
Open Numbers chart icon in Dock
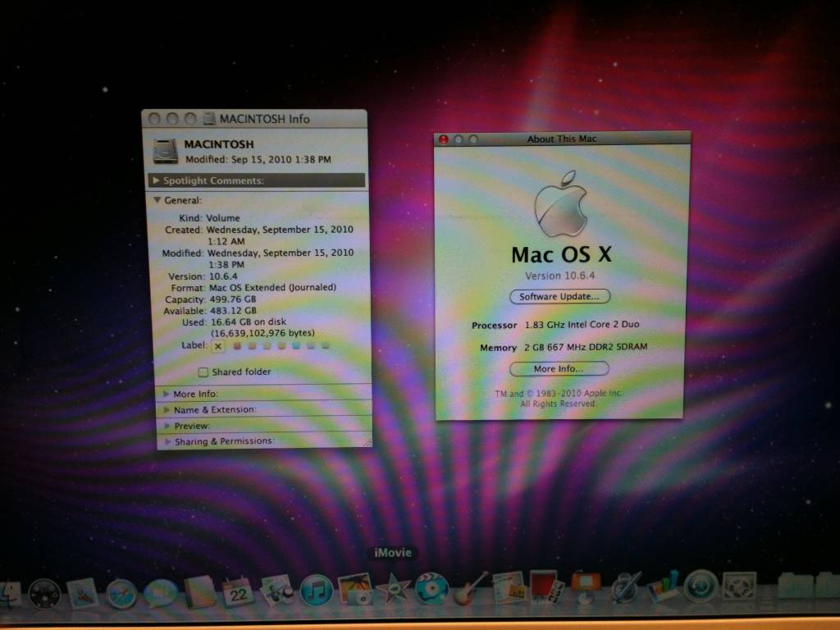663,587
